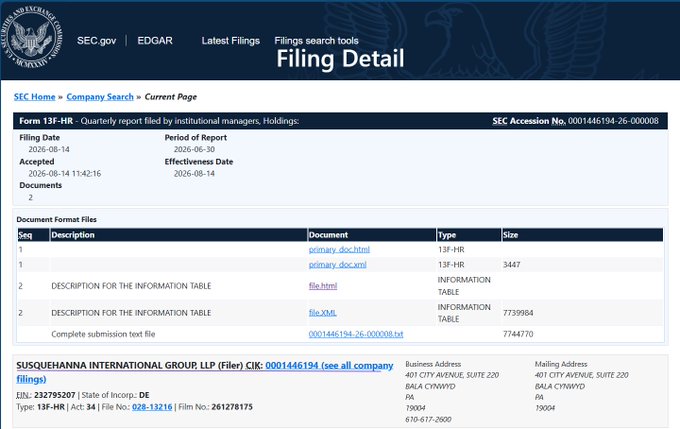The image size is (680, 429).
Task: Click the size value 7739984
Action: [x=518, y=313]
